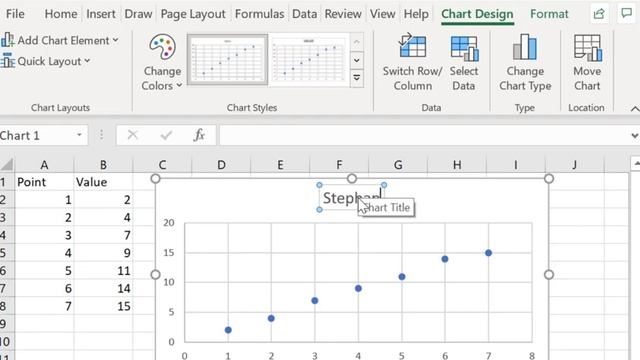Switch to the Review tab
This screenshot has height=360, width=640.
(x=343, y=14)
